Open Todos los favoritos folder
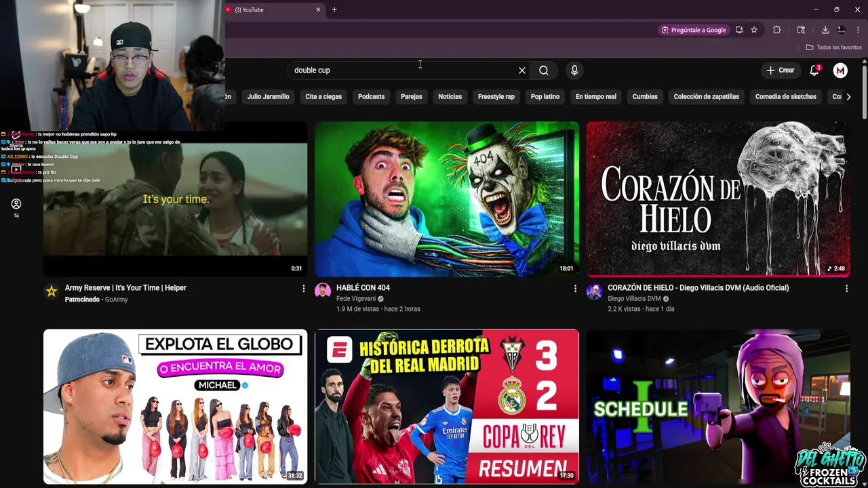Viewport: 868px width, 488px height. pyautogui.click(x=833, y=47)
